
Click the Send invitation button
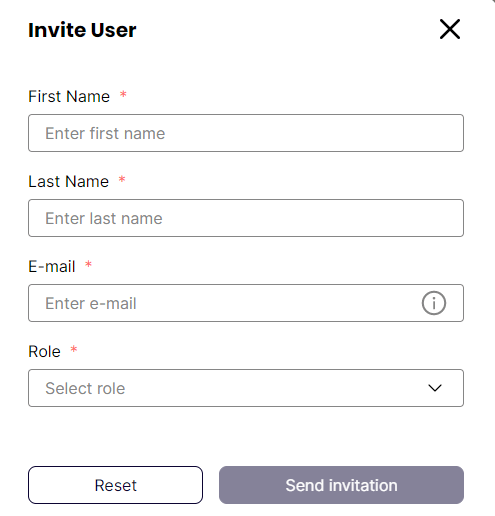341,485
